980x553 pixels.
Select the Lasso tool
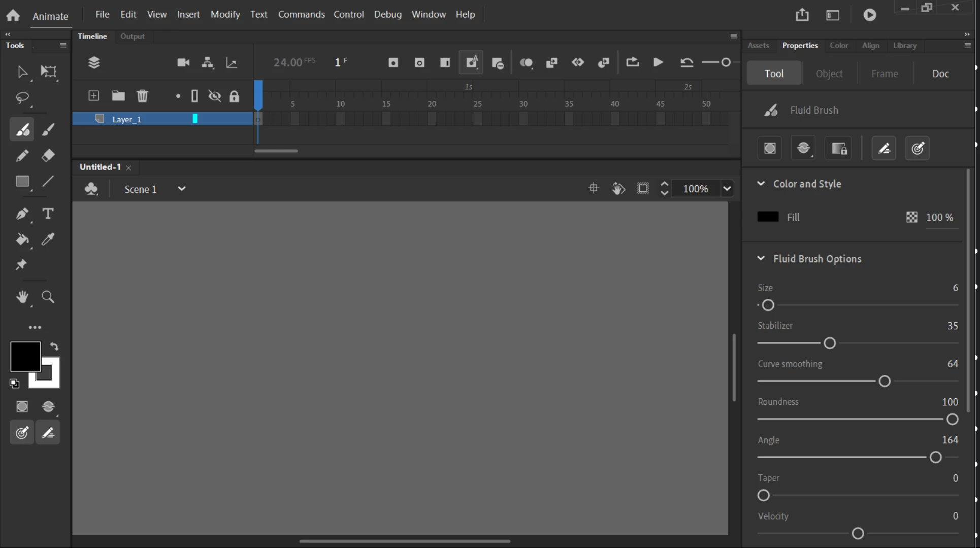tap(22, 97)
